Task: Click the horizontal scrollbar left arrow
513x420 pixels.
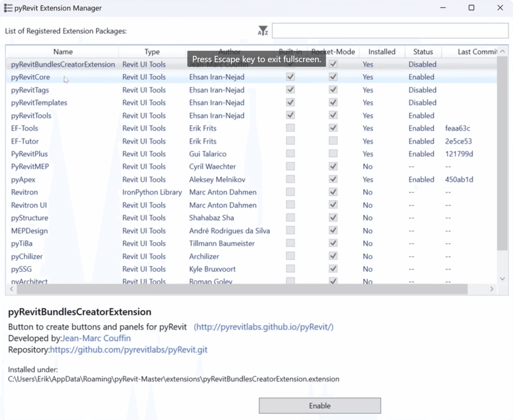Action: click(11, 289)
